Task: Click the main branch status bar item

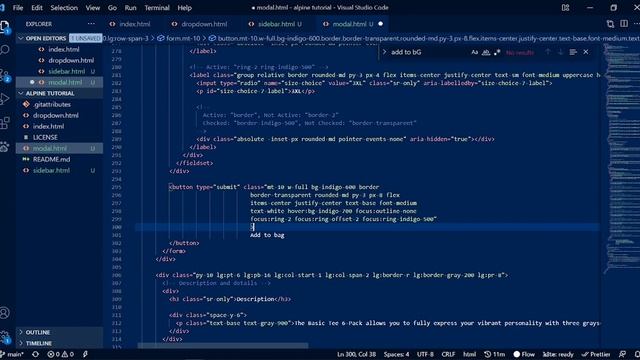Action: (13, 354)
